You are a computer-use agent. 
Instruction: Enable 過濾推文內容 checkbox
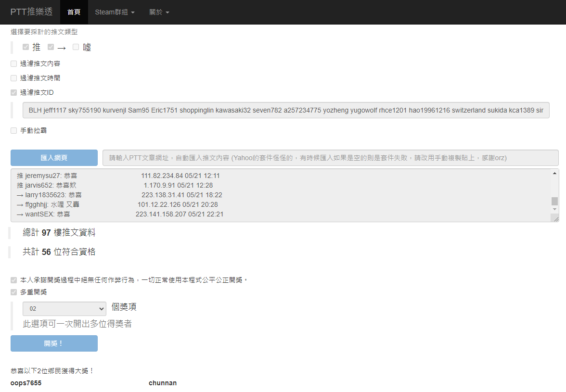(x=13, y=64)
